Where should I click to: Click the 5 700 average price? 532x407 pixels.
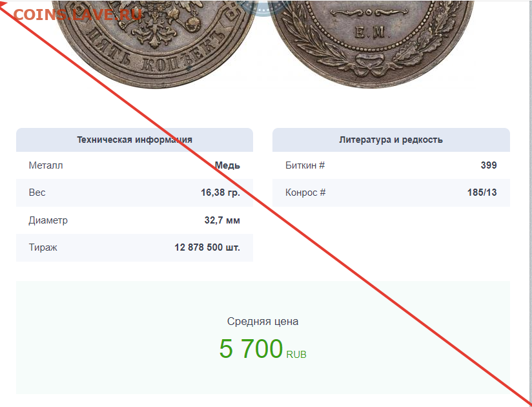[x=251, y=349]
